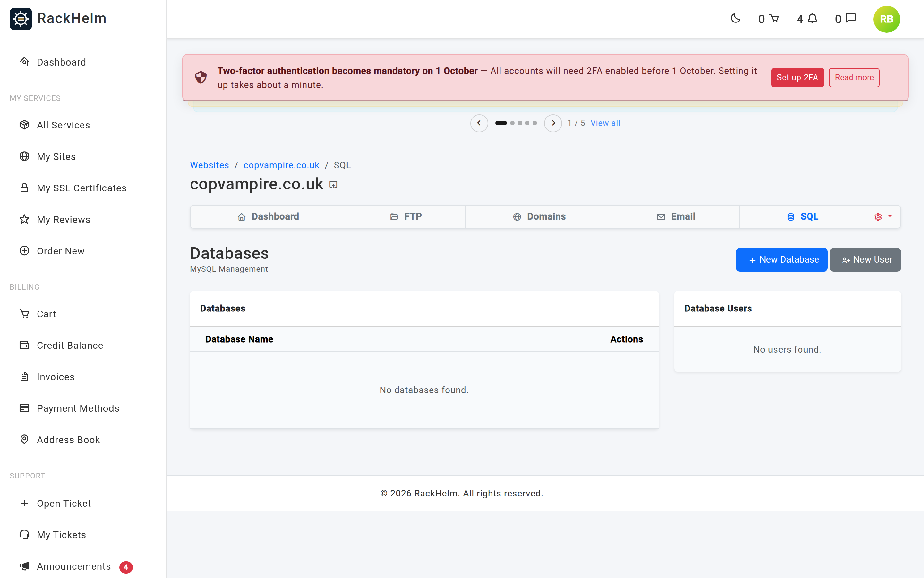Click Websites breadcrumb link
Image resolution: width=924 pixels, height=578 pixels.
point(210,165)
